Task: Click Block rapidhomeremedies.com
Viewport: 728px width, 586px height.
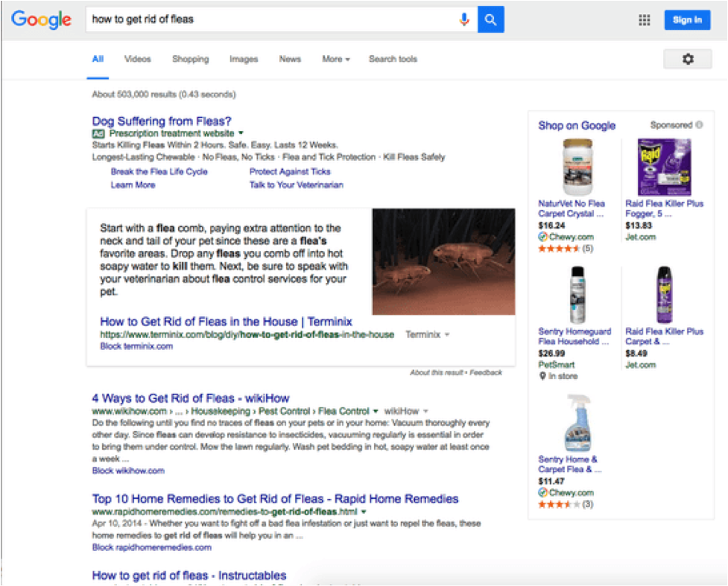Action: (151, 547)
